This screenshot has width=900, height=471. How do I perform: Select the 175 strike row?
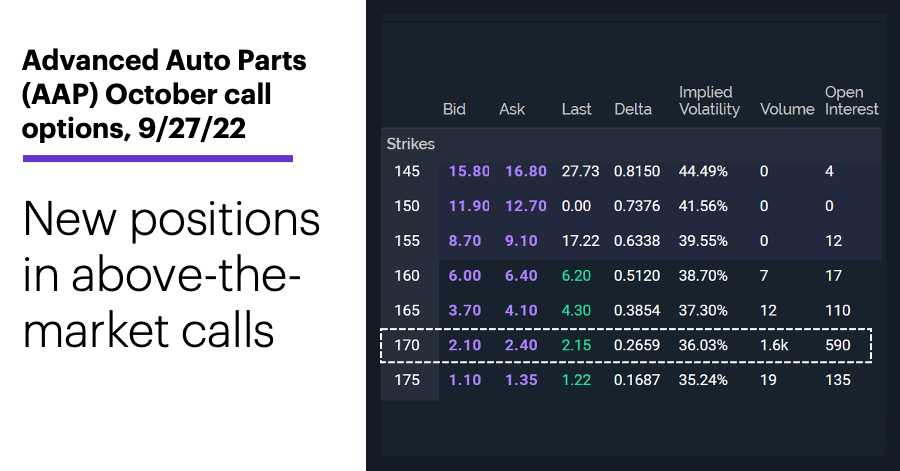tap(631, 380)
